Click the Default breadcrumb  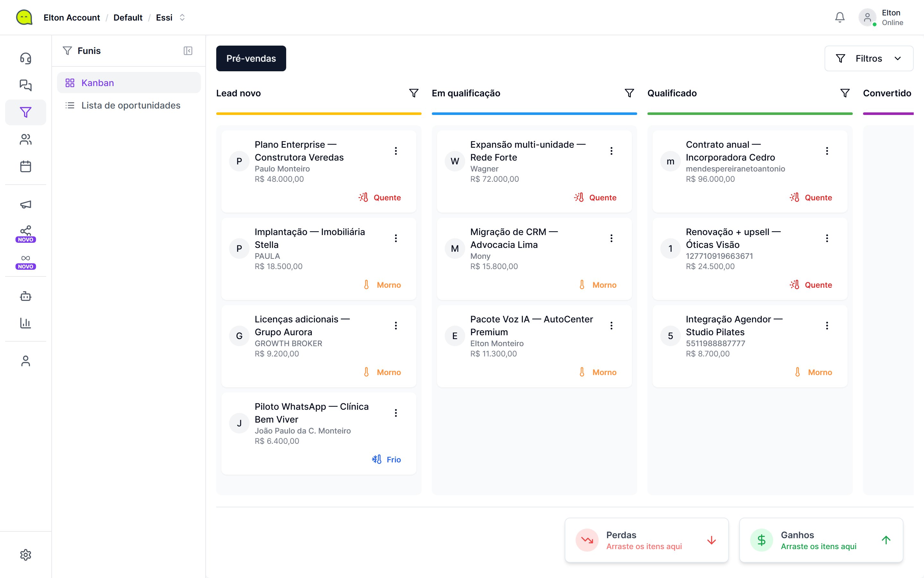(x=128, y=18)
